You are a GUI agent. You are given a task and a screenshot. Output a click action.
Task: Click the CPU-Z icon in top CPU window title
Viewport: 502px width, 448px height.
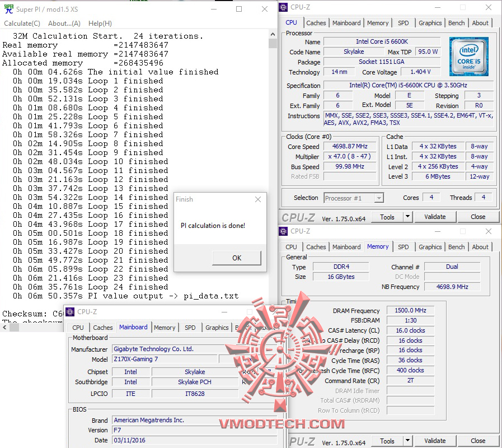283,7
